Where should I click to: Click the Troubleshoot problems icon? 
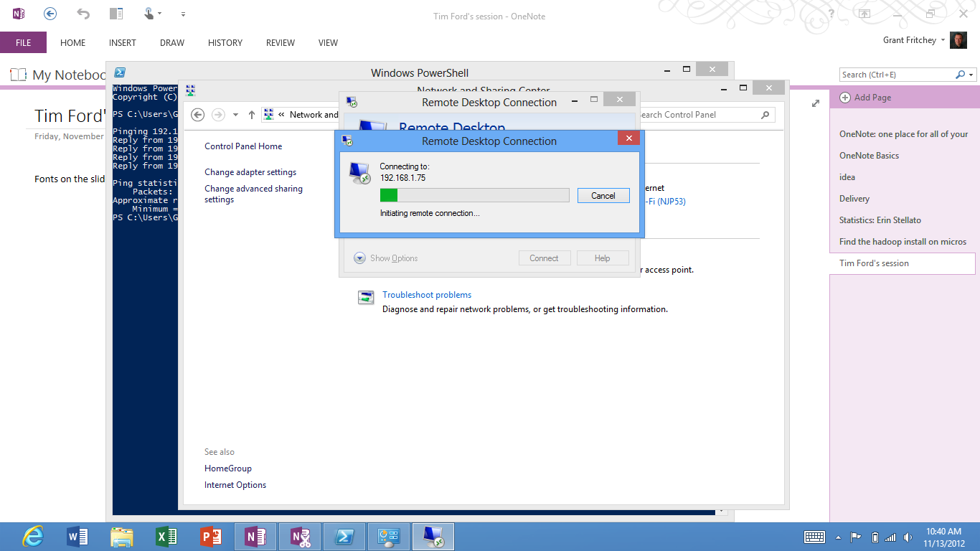pyautogui.click(x=366, y=298)
